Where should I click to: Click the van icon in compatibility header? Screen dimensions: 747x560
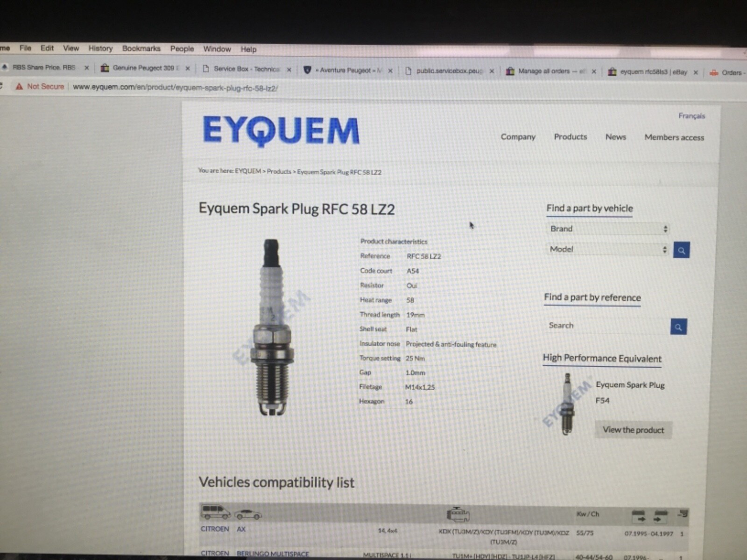(215, 512)
